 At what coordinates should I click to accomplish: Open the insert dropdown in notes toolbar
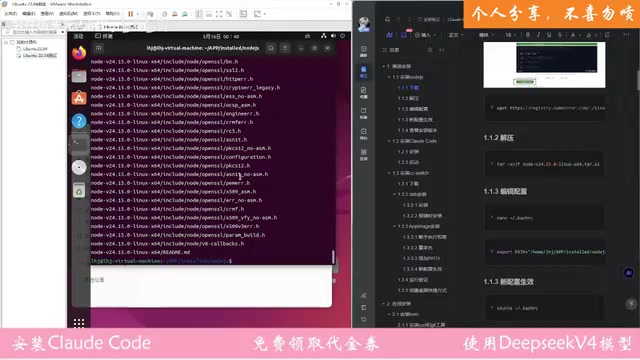click(424, 35)
